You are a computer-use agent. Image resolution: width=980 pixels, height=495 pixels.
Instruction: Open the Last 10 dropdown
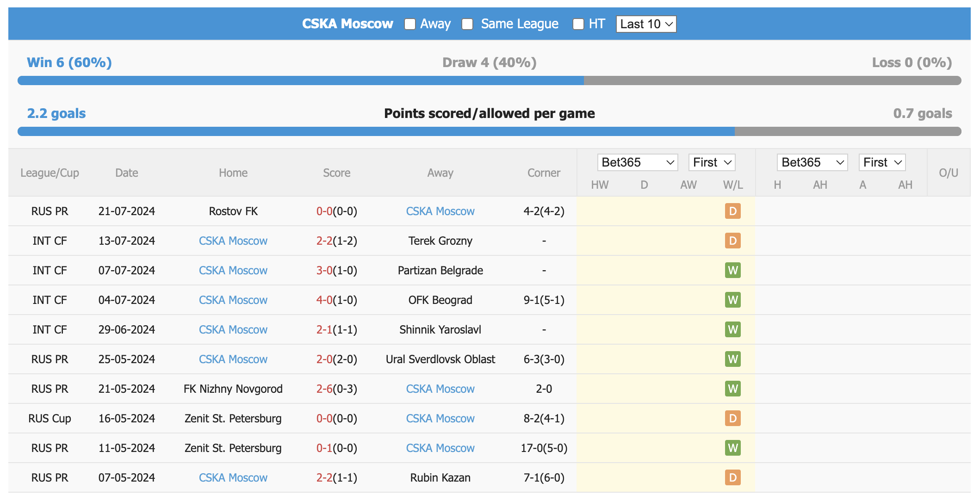tap(646, 24)
